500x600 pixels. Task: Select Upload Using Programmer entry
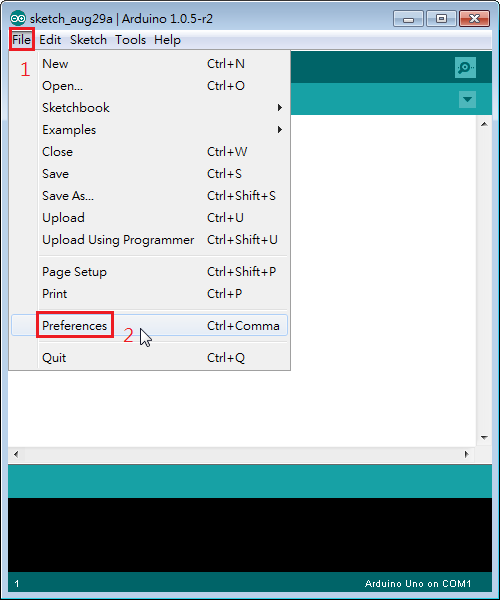coord(149,240)
